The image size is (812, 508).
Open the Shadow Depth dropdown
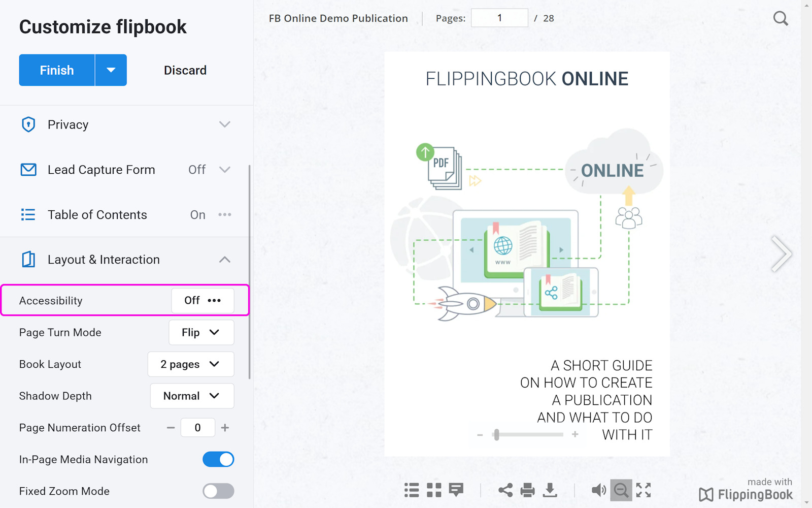click(192, 396)
